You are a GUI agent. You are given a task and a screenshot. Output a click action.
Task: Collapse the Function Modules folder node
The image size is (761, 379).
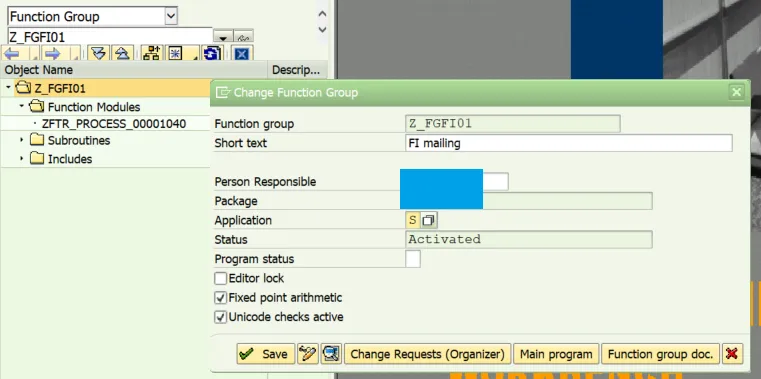[x=22, y=106]
